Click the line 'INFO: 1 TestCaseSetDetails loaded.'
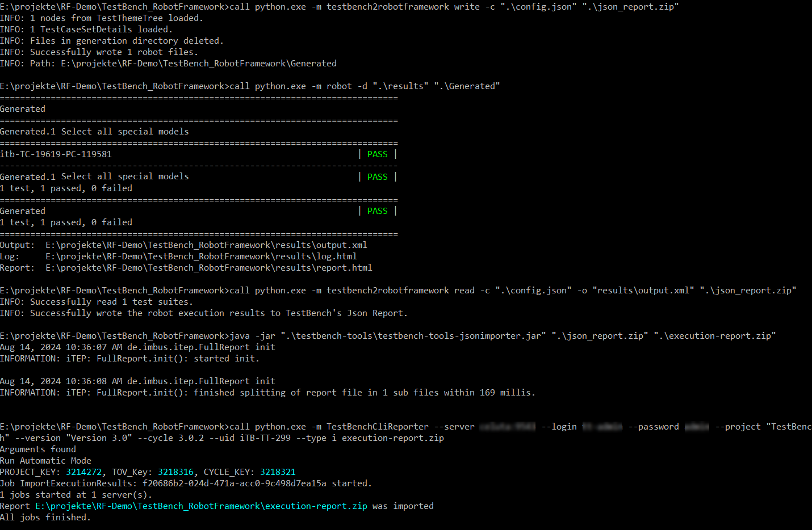Image resolution: width=812 pixels, height=530 pixels. [x=86, y=30]
